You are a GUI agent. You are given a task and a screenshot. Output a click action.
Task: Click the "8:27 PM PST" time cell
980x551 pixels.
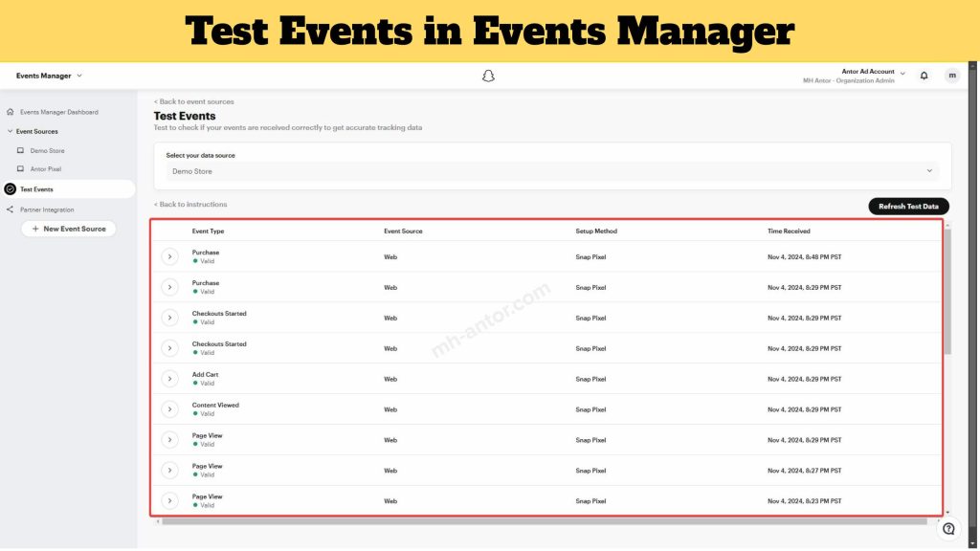point(804,471)
